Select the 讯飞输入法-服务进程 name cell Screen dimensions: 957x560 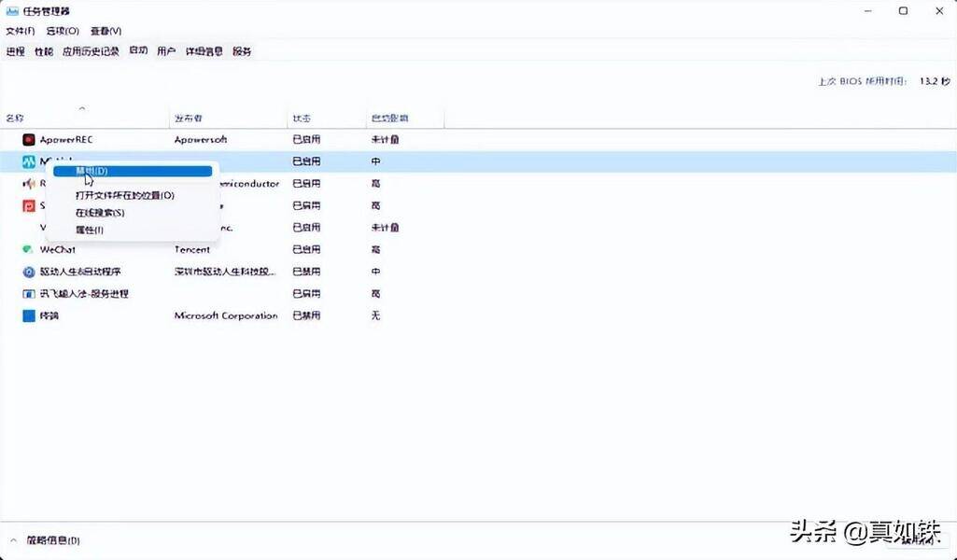click(x=84, y=293)
